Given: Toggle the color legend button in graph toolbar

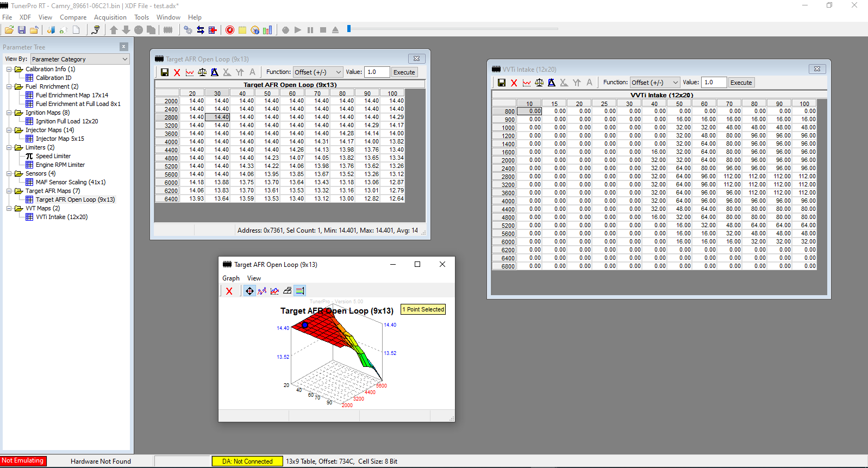Looking at the screenshot, I should point(300,291).
